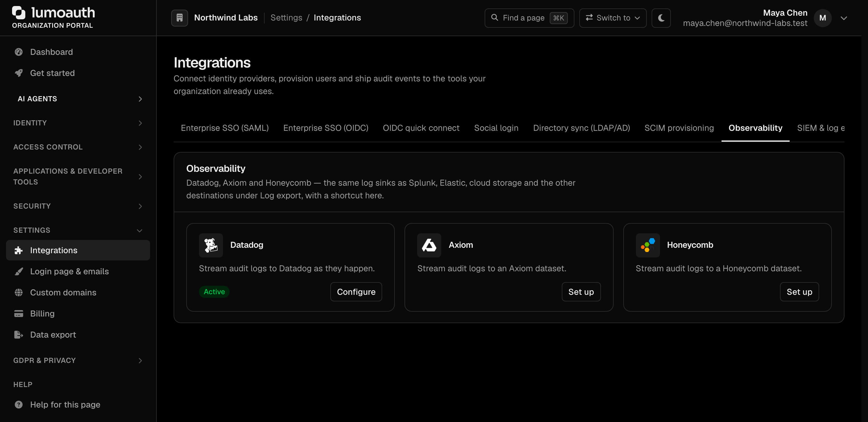Click the Axiom triangle logo
This screenshot has height=422, width=868.
pyautogui.click(x=429, y=245)
